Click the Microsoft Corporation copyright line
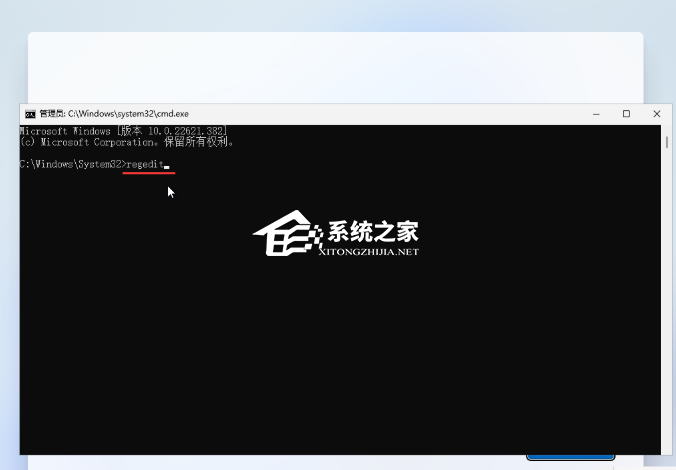 (x=126, y=142)
